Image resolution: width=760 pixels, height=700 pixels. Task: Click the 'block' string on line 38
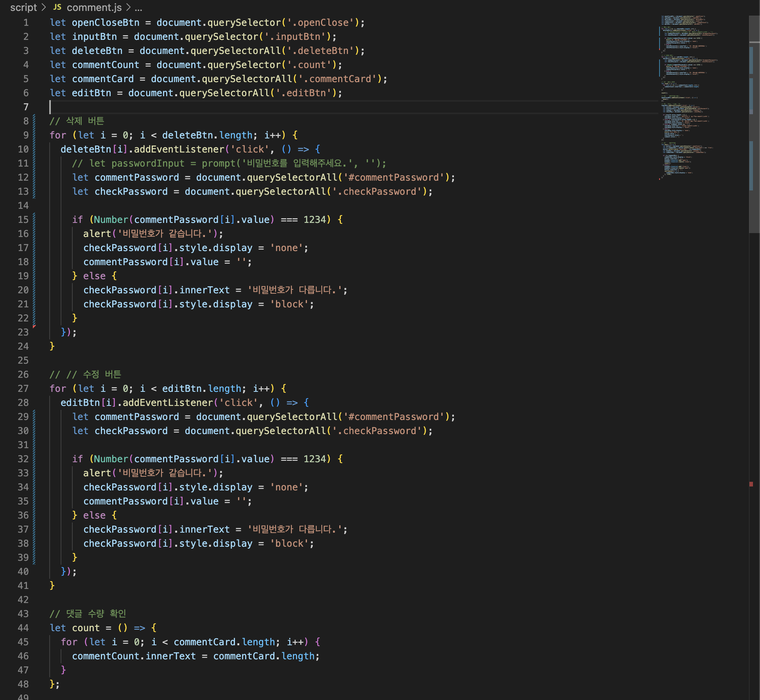(x=289, y=544)
